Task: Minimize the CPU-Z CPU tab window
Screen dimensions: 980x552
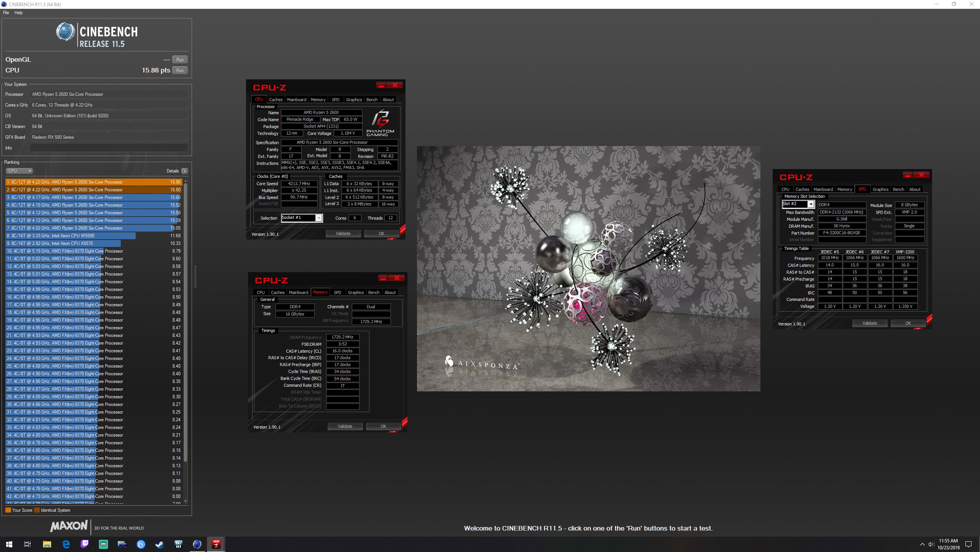Action: click(x=381, y=85)
